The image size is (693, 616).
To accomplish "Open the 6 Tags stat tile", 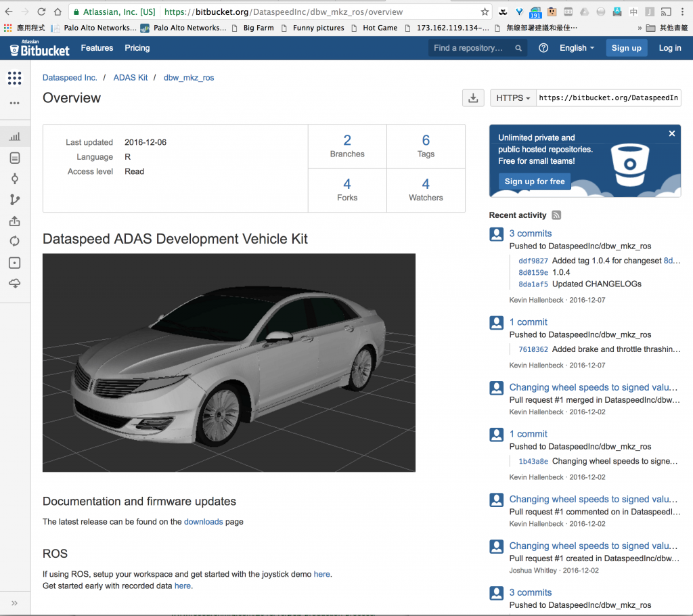I will click(x=426, y=146).
